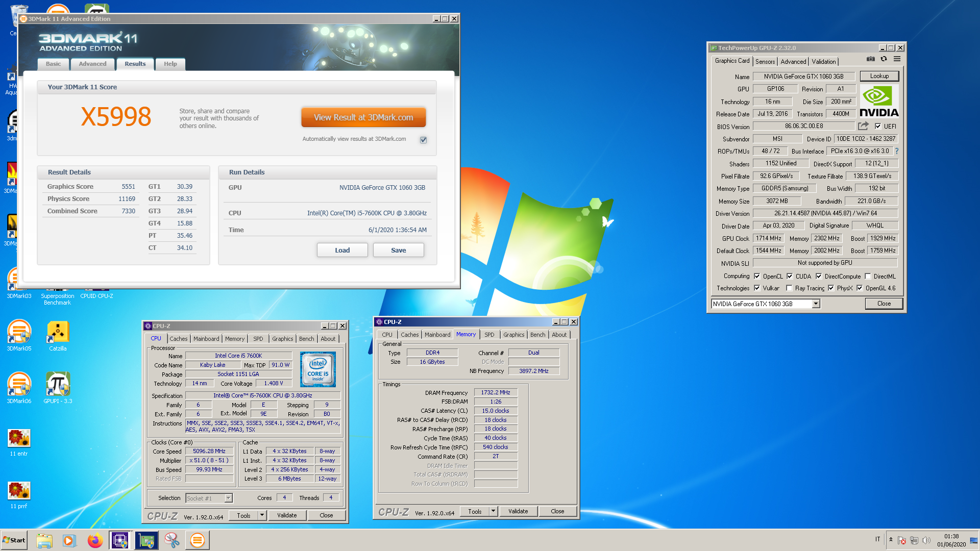This screenshot has height=551, width=980.
Task: Launch Windows Media Player from taskbar
Action: click(x=69, y=540)
